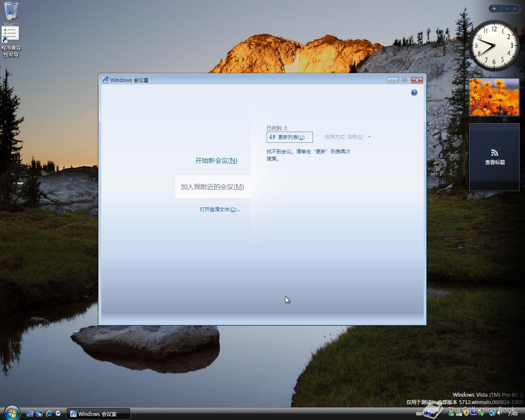The image size is (525, 420).
Task: Open the 排序方式: 名称(S) dropdown
Action: coord(348,137)
